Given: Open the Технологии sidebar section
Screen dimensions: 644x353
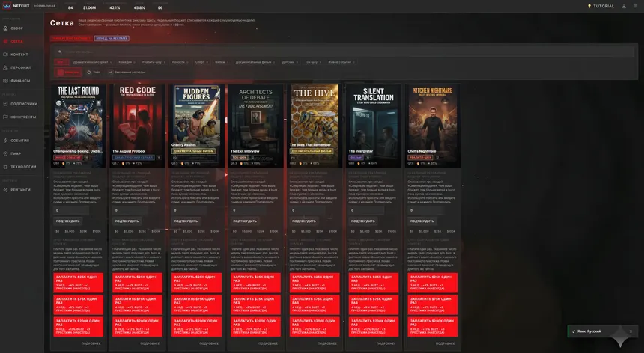Looking at the screenshot, I should [22, 166].
